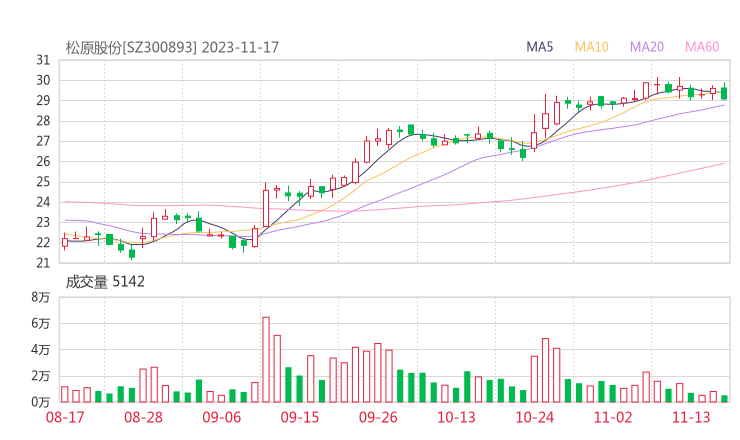Click the price axis value 30
This screenshot has height=440, width=740.
click(x=43, y=80)
